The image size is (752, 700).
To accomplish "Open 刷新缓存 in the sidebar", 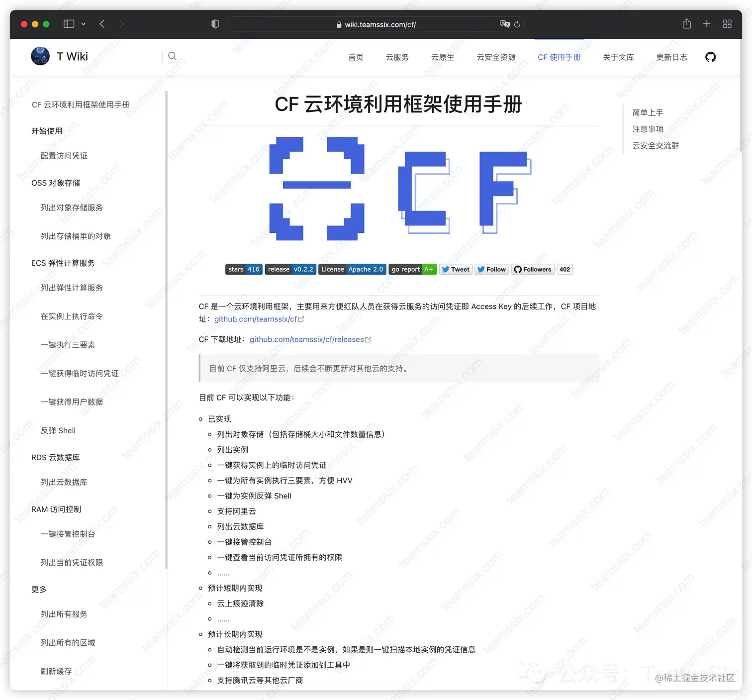I will tap(56, 671).
